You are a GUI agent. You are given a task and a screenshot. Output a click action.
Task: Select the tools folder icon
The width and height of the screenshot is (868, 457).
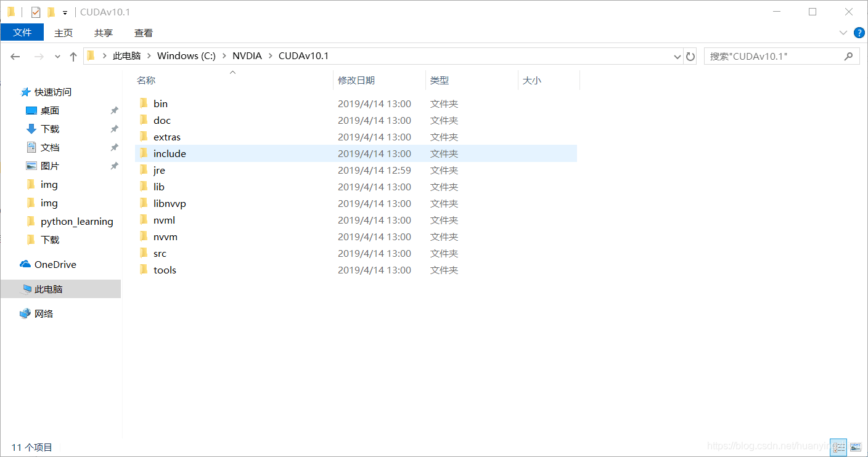(x=144, y=270)
